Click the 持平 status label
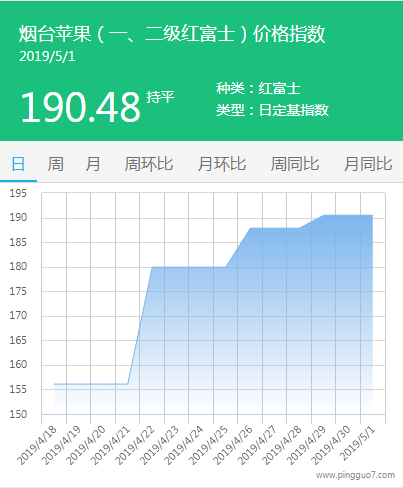403x488 pixels. [160, 97]
